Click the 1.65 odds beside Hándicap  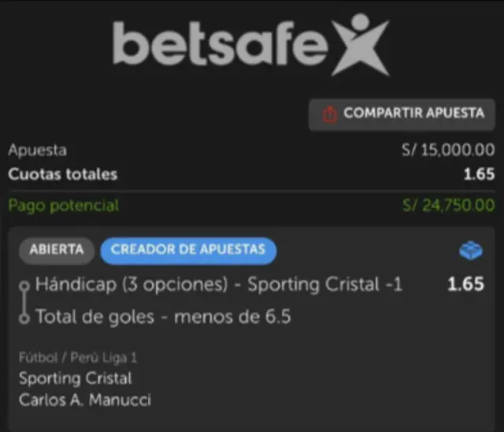tap(465, 285)
